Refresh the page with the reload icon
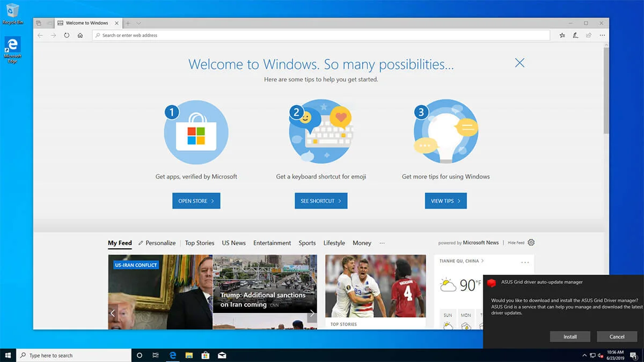 coord(67,35)
